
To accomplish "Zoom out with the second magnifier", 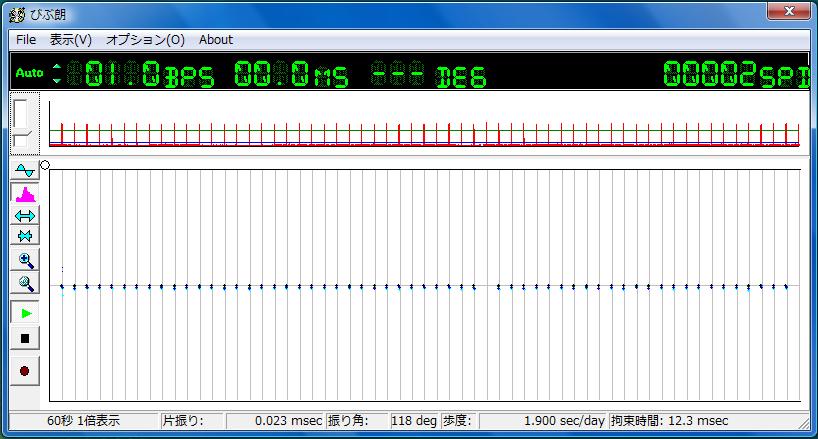I will coord(25,283).
